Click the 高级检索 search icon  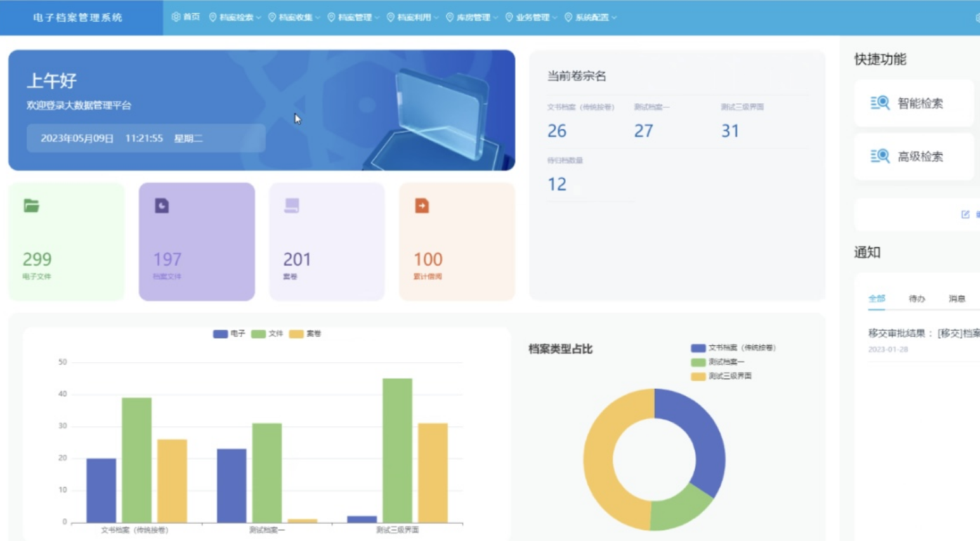(x=880, y=156)
